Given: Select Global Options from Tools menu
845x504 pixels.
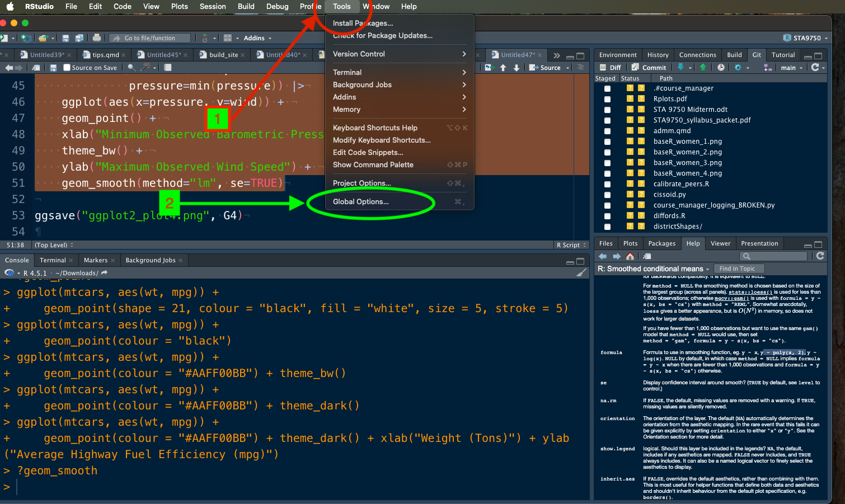Looking at the screenshot, I should (361, 201).
